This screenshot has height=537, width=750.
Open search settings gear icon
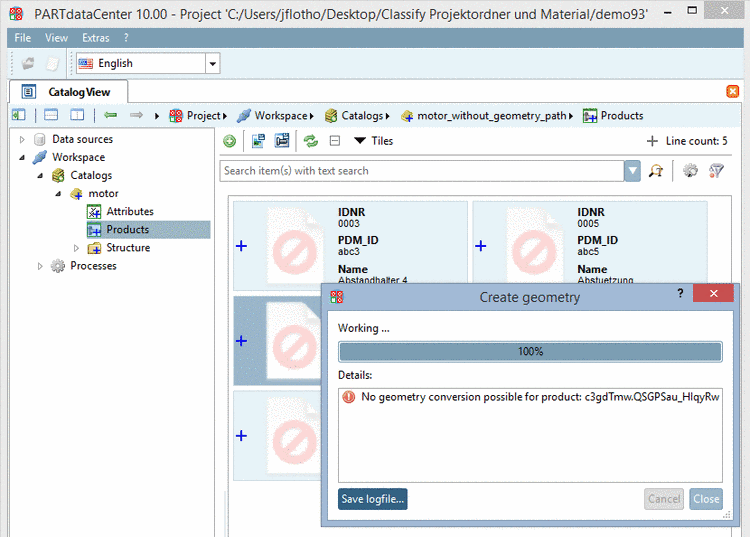coord(690,171)
